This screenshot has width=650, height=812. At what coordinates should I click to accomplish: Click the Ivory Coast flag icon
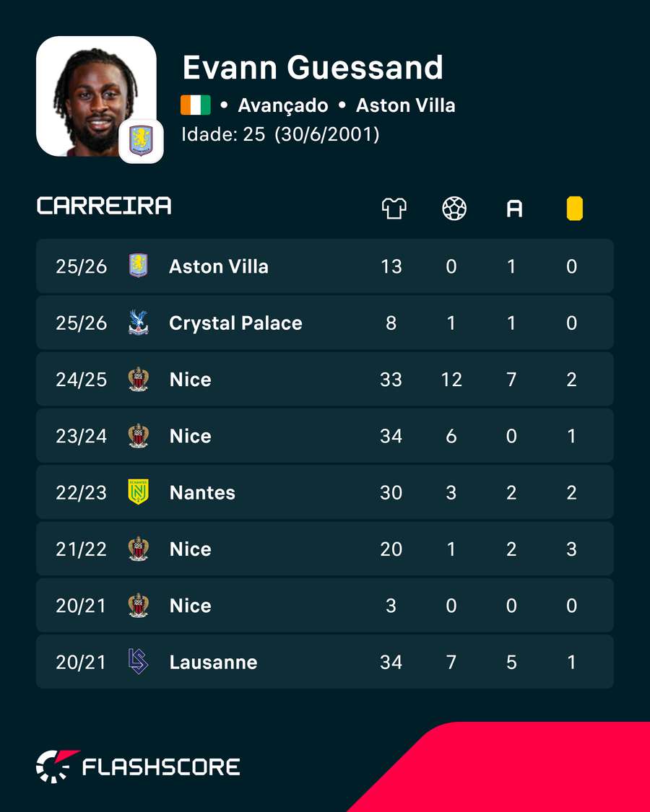coord(196,105)
